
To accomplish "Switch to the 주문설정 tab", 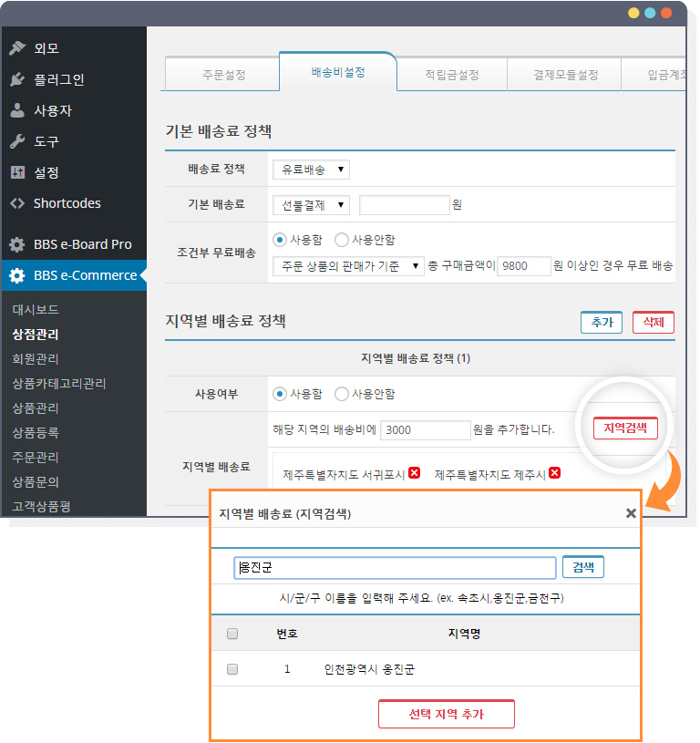I will point(223,75).
